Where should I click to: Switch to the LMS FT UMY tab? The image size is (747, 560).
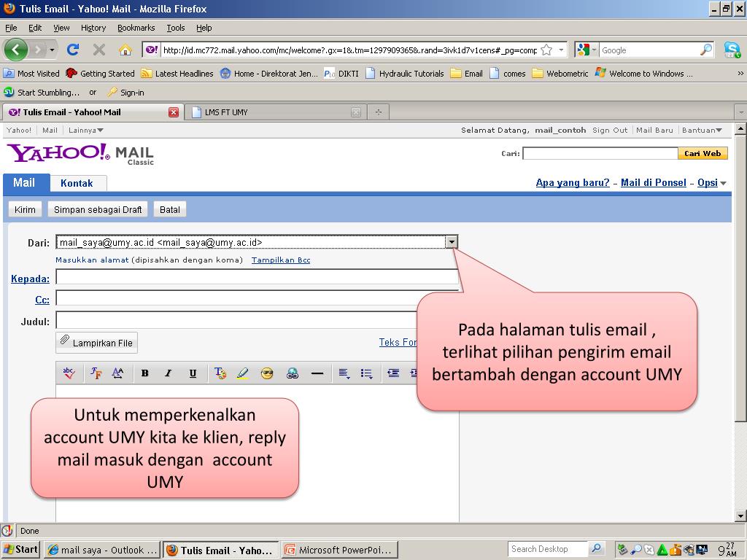pos(275,112)
